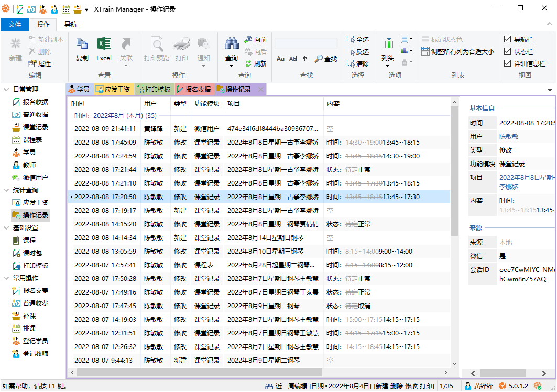Image resolution: width=557 pixels, height=392 pixels.
Task: Open the 查询 binoculars query tool
Action: (232, 43)
